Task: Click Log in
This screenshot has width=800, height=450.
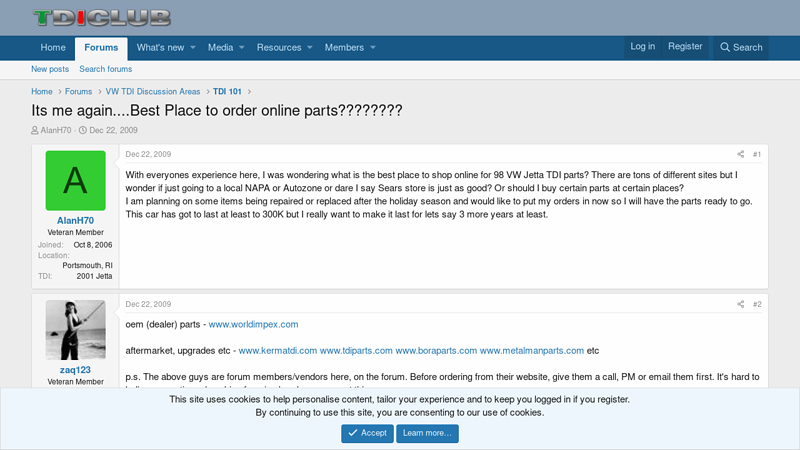Action: pos(642,46)
